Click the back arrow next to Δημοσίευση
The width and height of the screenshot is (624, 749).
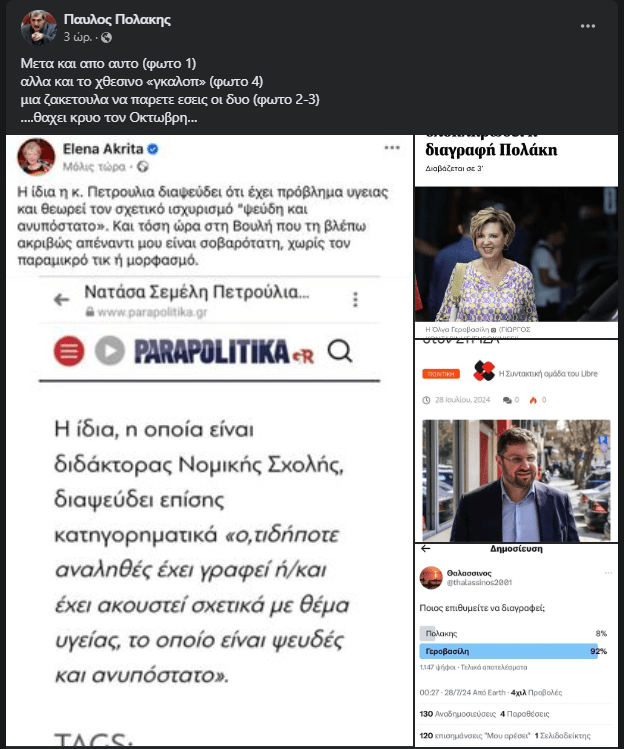425,548
